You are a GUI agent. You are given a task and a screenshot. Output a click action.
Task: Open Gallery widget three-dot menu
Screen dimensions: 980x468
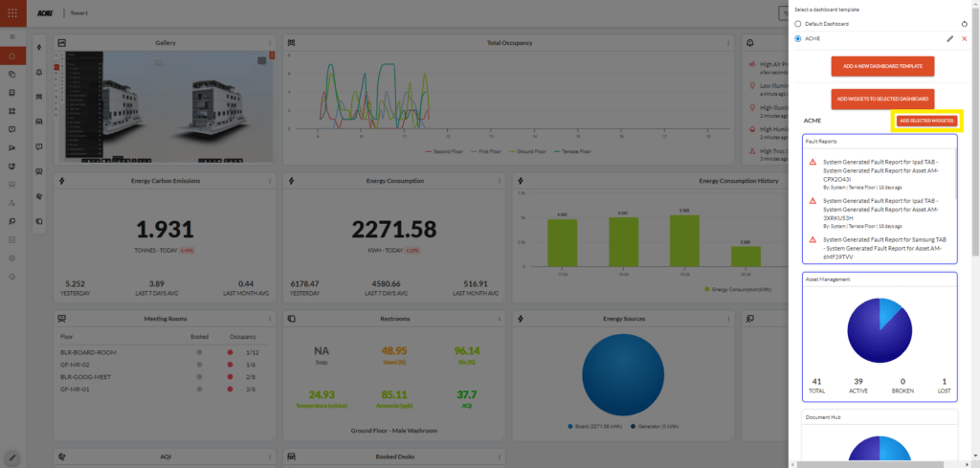(272, 43)
